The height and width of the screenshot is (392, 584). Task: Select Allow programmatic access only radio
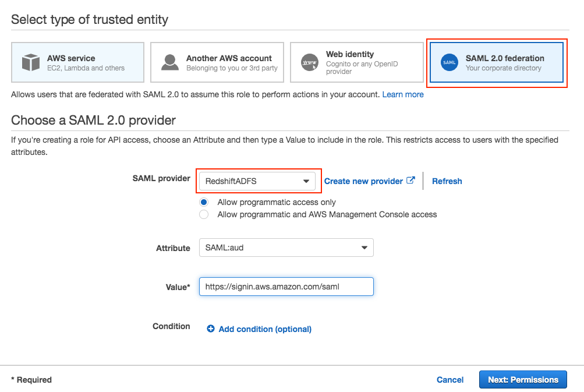(x=204, y=202)
